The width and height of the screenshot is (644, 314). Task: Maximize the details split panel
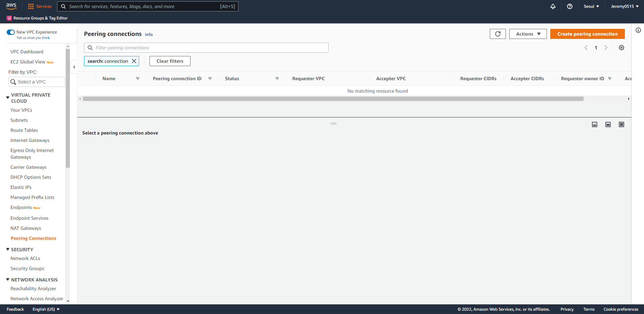point(621,124)
